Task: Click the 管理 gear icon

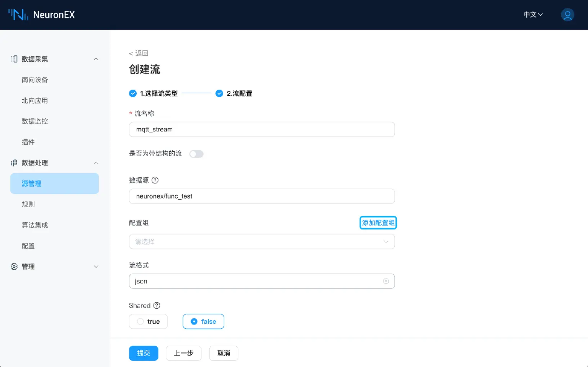Action: pos(14,266)
